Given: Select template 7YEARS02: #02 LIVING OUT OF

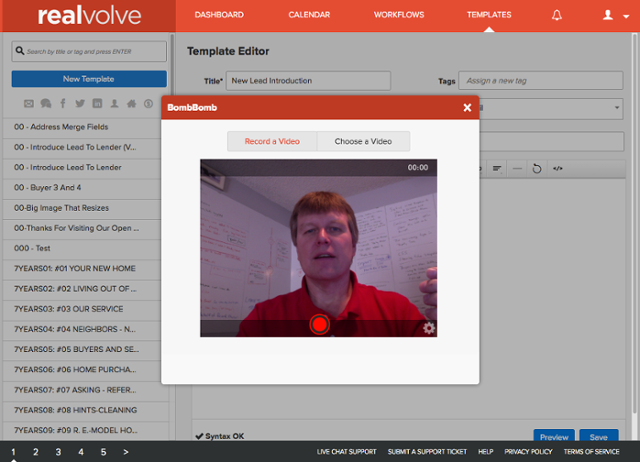Looking at the screenshot, I should [x=86, y=289].
